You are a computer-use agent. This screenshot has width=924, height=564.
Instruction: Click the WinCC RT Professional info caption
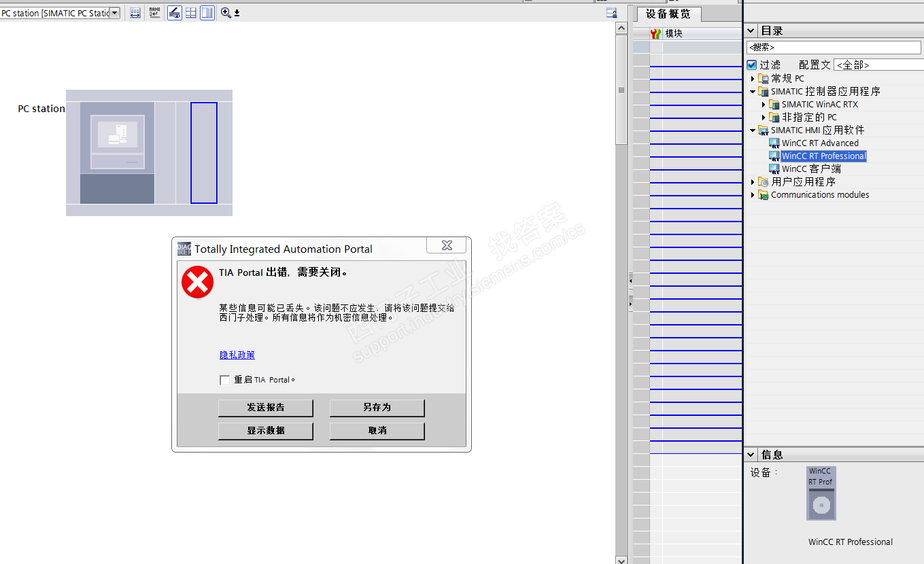851,542
